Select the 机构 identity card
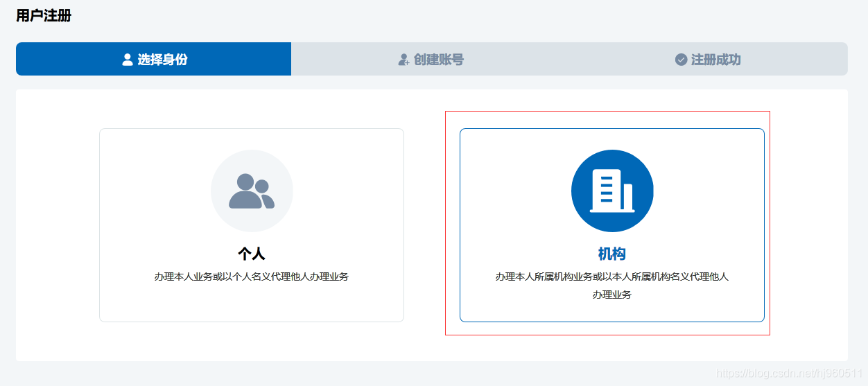Viewport: 868px width, 386px height. [612, 225]
